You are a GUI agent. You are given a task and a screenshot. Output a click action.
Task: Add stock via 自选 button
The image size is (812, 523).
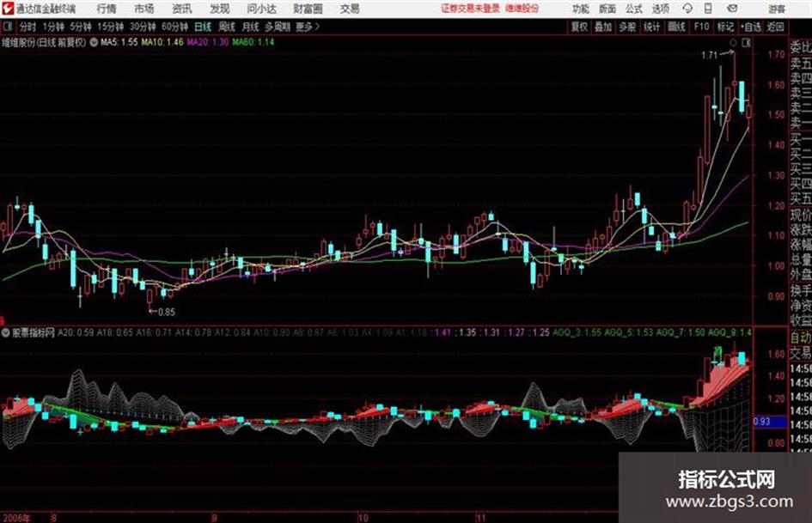pyautogui.click(x=750, y=27)
